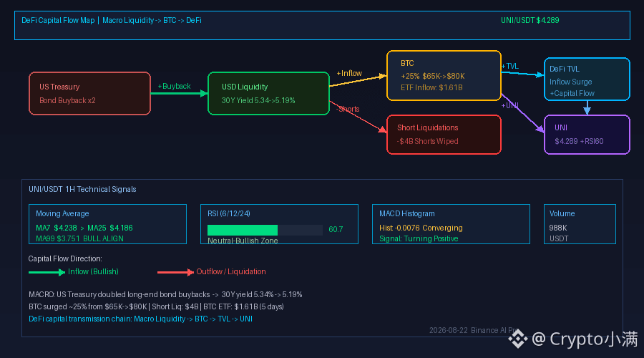Click the +Buyback arrow label
This screenshot has height=358, width=644.
pos(174,87)
